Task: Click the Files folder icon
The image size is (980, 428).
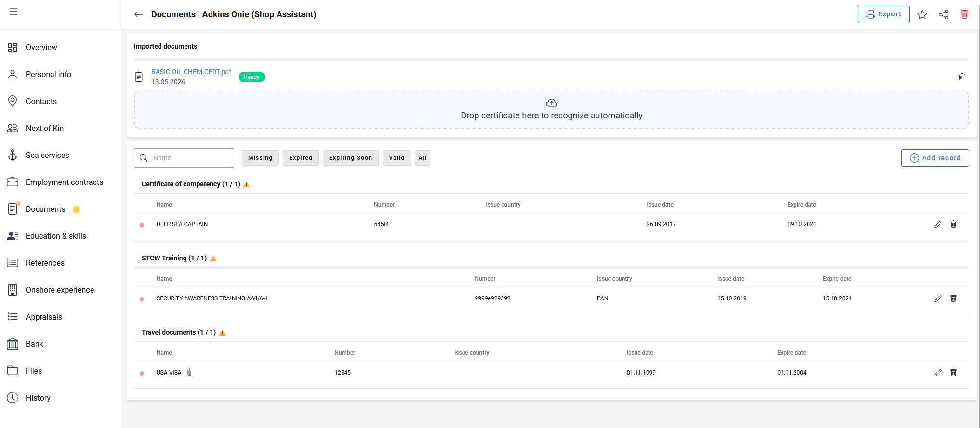Action: coord(13,370)
